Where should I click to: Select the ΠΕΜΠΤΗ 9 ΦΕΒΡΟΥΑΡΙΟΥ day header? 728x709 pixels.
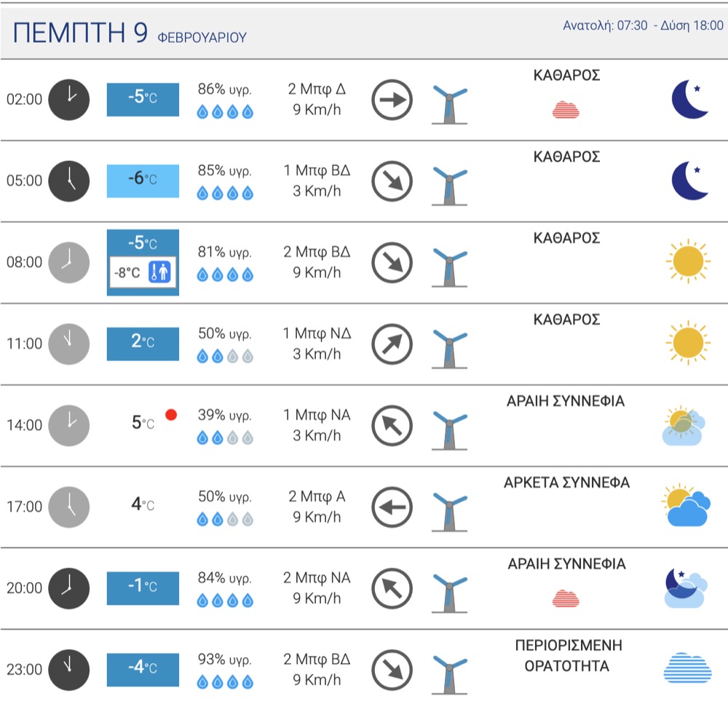tap(130, 33)
